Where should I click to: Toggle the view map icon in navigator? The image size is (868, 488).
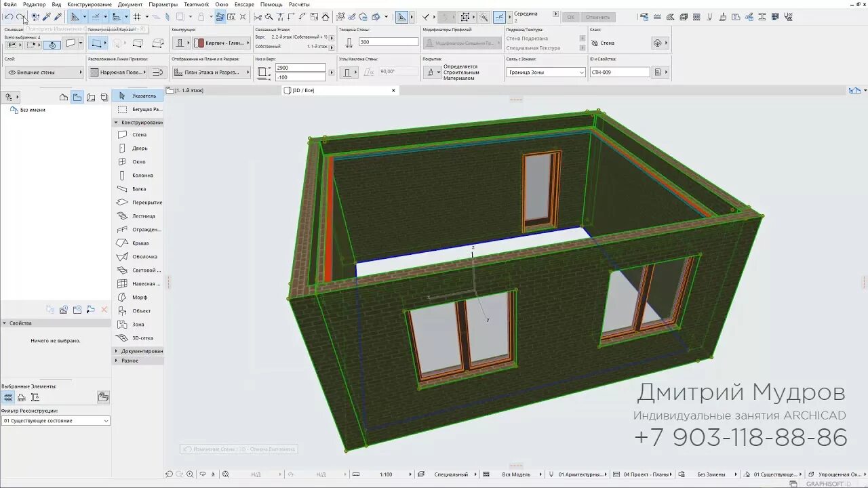click(77, 97)
